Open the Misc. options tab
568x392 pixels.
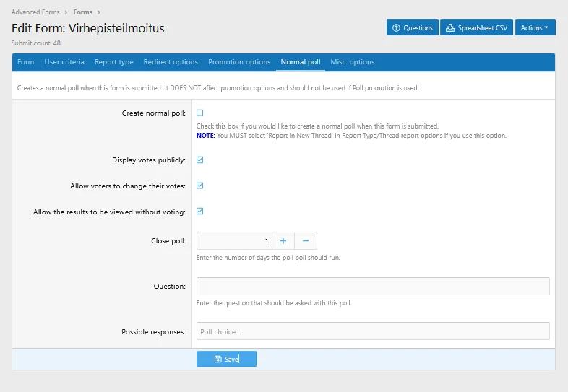(352, 62)
